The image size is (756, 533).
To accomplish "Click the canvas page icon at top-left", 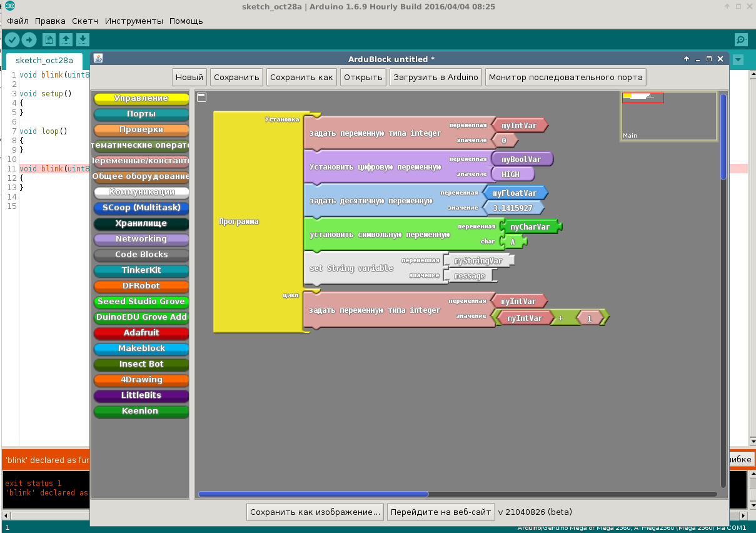I will tap(201, 97).
